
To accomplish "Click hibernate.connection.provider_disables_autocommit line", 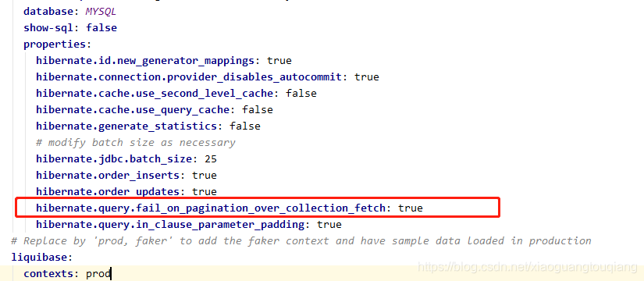I will coord(208,77).
